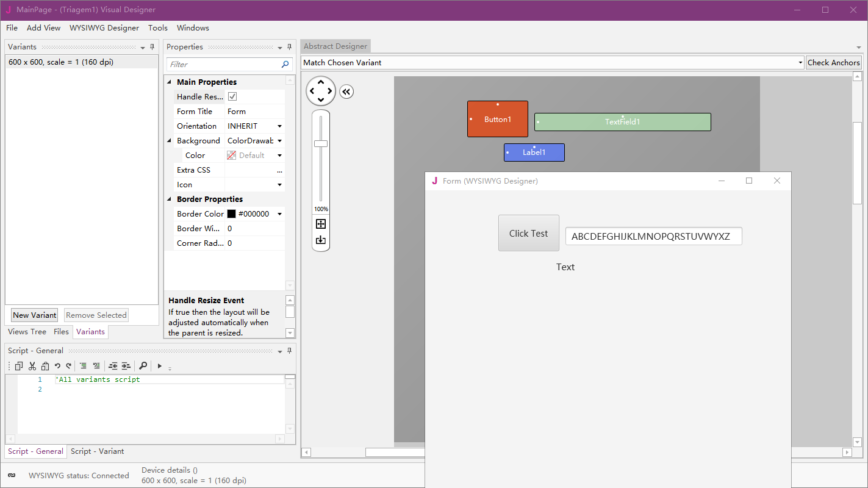This screenshot has width=868, height=488.
Task: Open the WYSIWYG Designer menu
Action: tap(104, 27)
